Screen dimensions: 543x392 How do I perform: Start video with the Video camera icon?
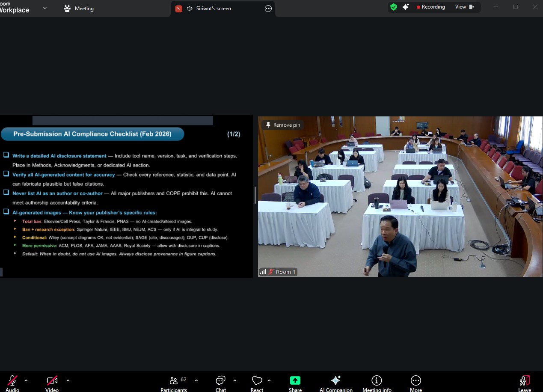pos(52,380)
